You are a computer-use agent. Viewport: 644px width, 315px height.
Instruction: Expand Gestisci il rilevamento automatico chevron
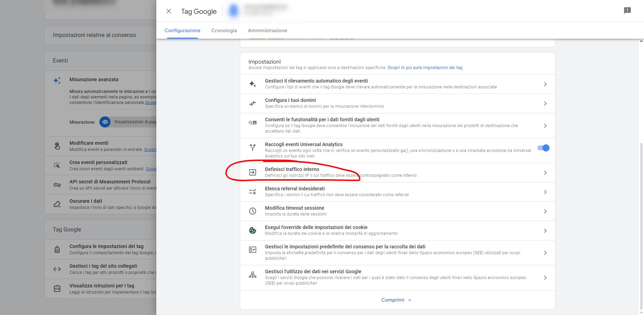point(545,84)
